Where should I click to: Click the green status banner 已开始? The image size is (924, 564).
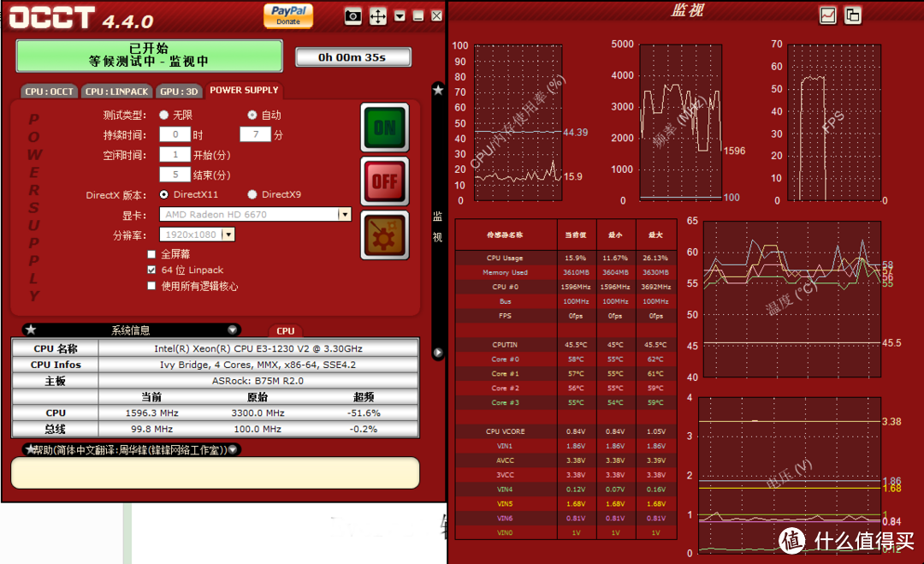pos(149,56)
